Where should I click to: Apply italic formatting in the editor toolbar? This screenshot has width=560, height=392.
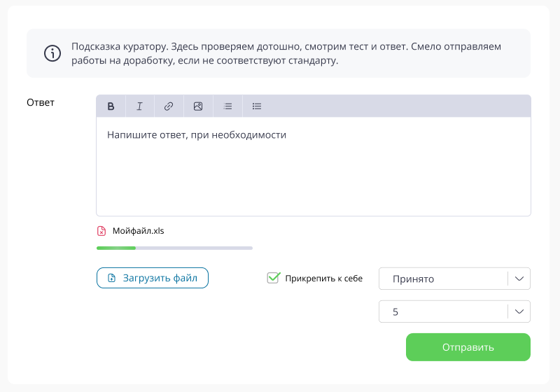click(139, 106)
